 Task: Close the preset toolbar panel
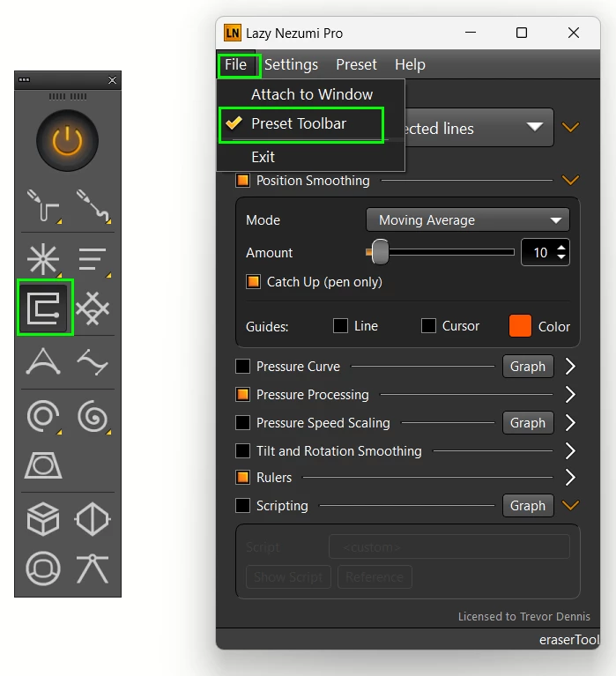(x=112, y=80)
